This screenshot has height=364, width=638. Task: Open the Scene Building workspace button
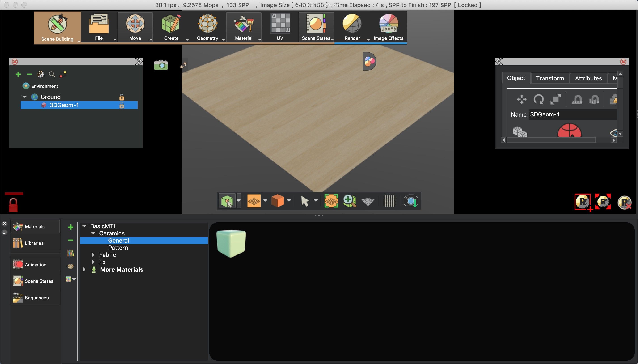[57, 28]
